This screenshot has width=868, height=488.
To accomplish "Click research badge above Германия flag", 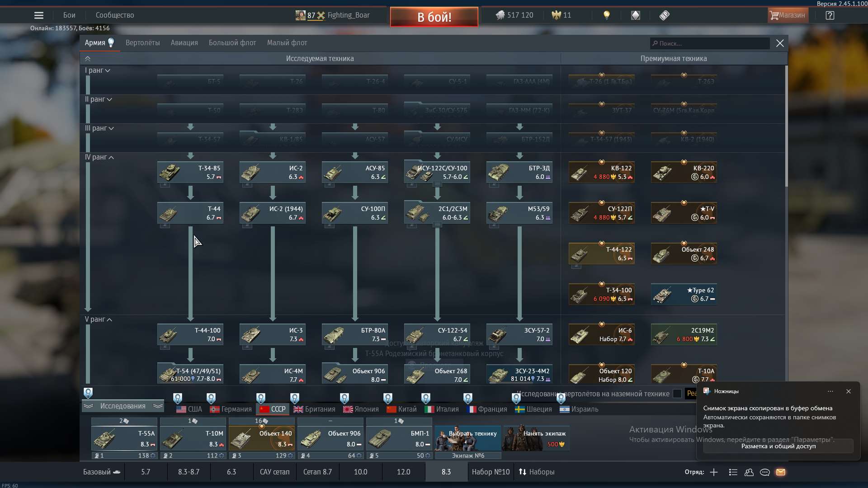I will [x=211, y=398].
